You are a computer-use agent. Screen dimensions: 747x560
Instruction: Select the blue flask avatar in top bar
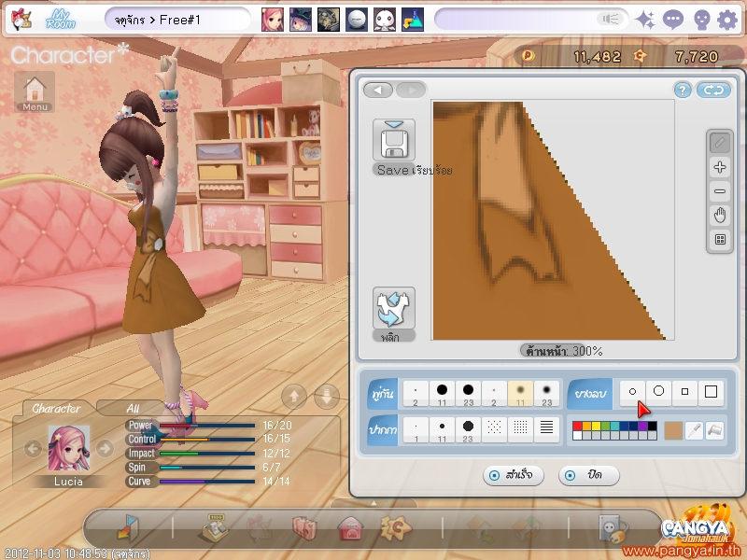(x=413, y=20)
